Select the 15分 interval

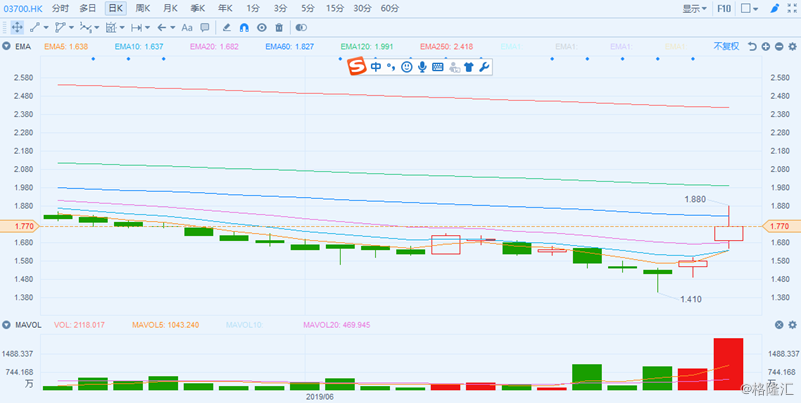point(335,8)
